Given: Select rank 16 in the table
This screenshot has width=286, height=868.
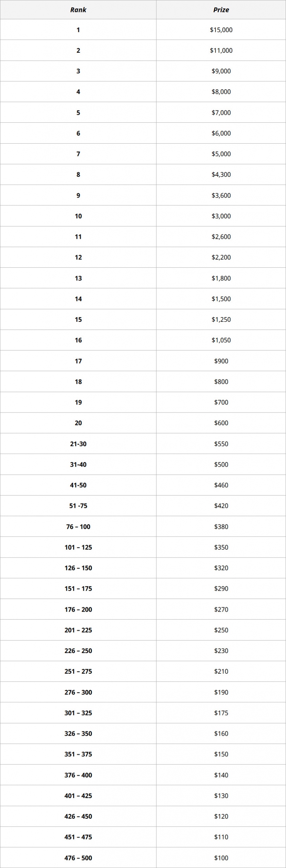Looking at the screenshot, I should coord(78,340).
